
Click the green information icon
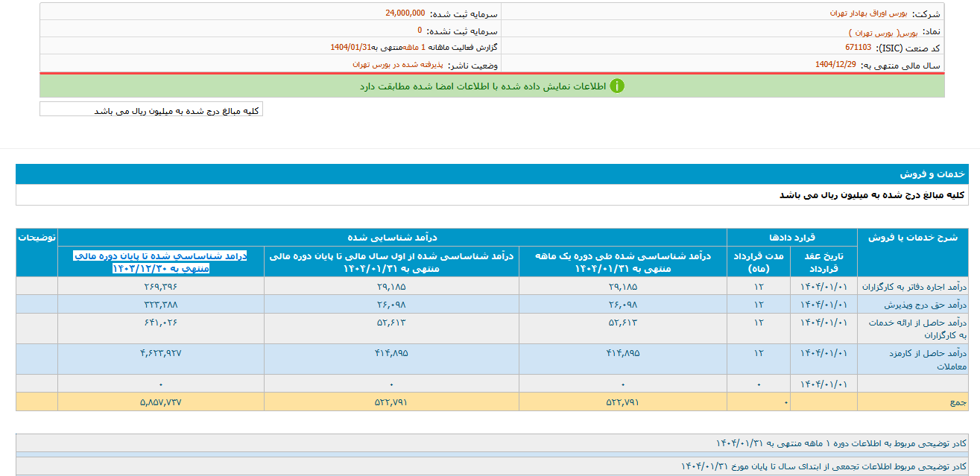click(618, 86)
